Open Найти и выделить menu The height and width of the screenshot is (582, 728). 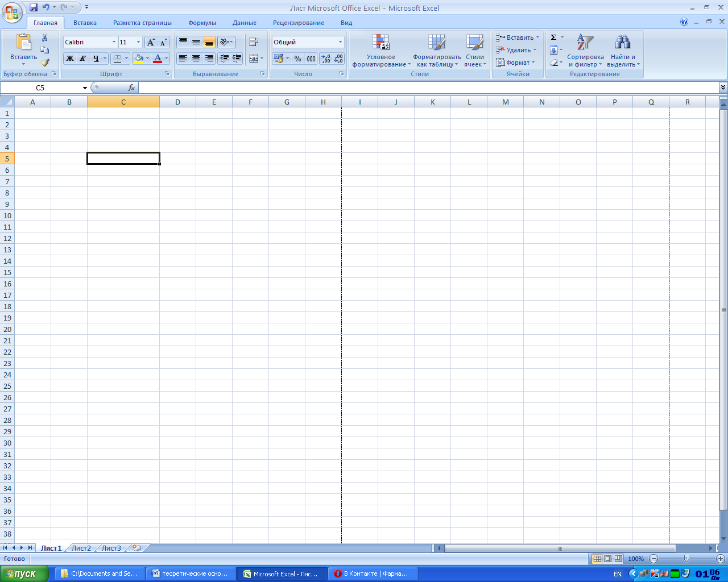pos(623,50)
